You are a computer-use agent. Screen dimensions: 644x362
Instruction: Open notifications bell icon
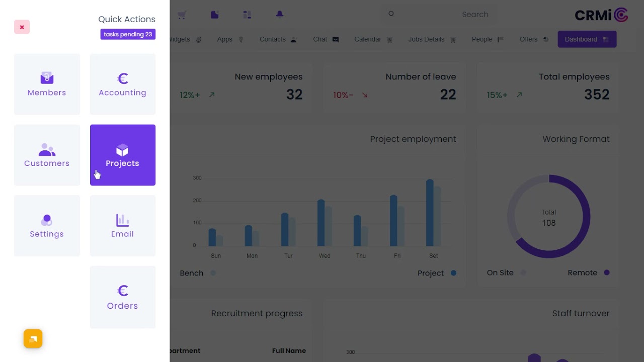coord(280,15)
